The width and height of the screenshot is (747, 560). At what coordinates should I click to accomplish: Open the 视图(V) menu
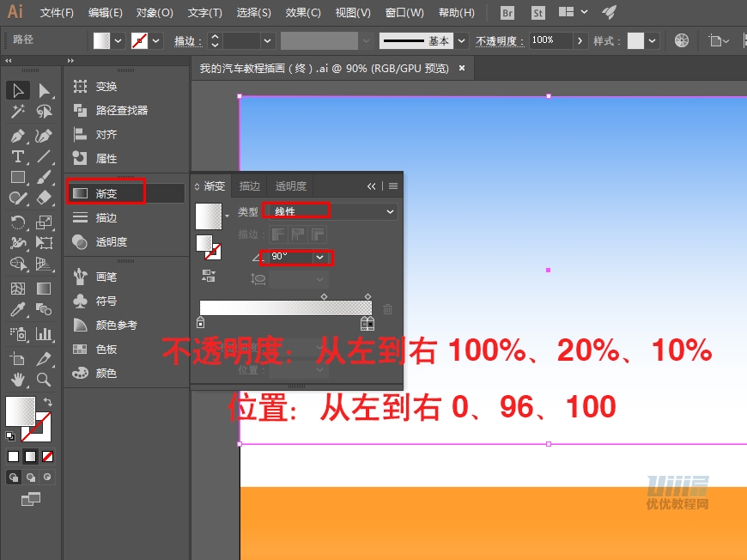pyautogui.click(x=353, y=13)
